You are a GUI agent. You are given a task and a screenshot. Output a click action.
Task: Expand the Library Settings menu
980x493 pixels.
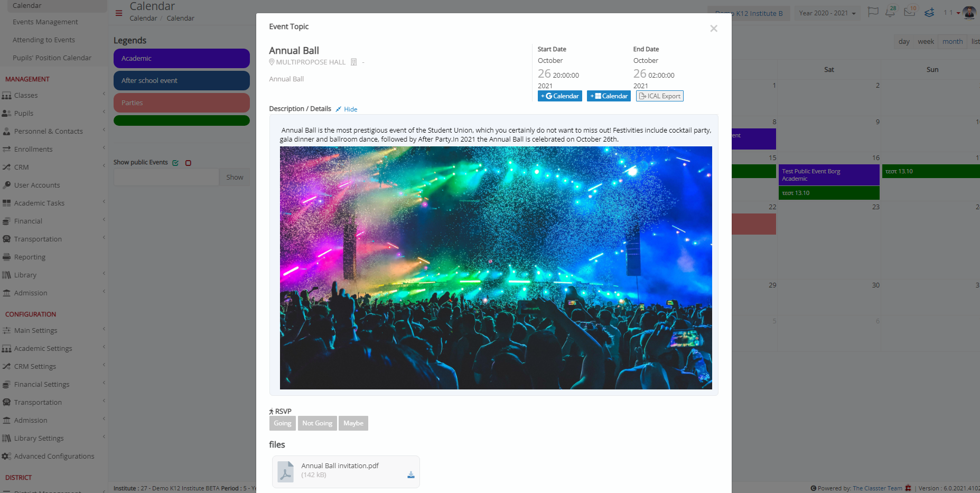(x=104, y=437)
